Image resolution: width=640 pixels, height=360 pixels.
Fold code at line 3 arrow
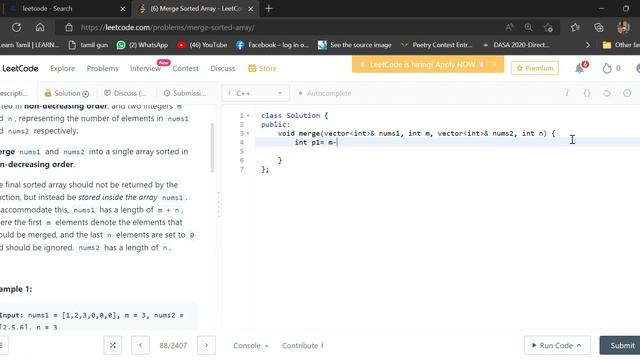248,133
